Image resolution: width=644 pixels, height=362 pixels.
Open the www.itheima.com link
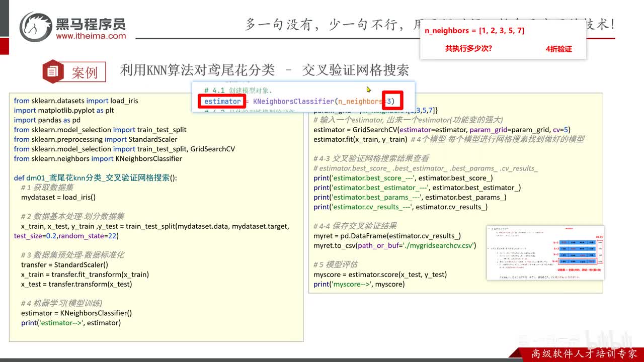pyautogui.click(x=91, y=36)
